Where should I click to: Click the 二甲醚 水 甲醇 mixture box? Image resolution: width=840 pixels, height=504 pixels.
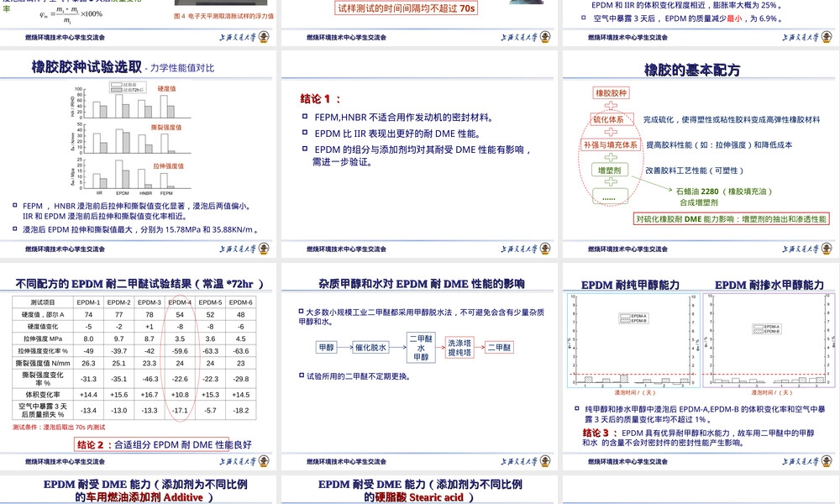pyautogui.click(x=421, y=348)
